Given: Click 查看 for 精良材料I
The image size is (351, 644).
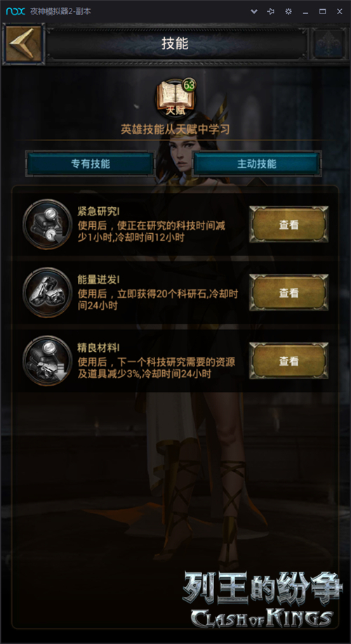Looking at the screenshot, I should click(289, 361).
